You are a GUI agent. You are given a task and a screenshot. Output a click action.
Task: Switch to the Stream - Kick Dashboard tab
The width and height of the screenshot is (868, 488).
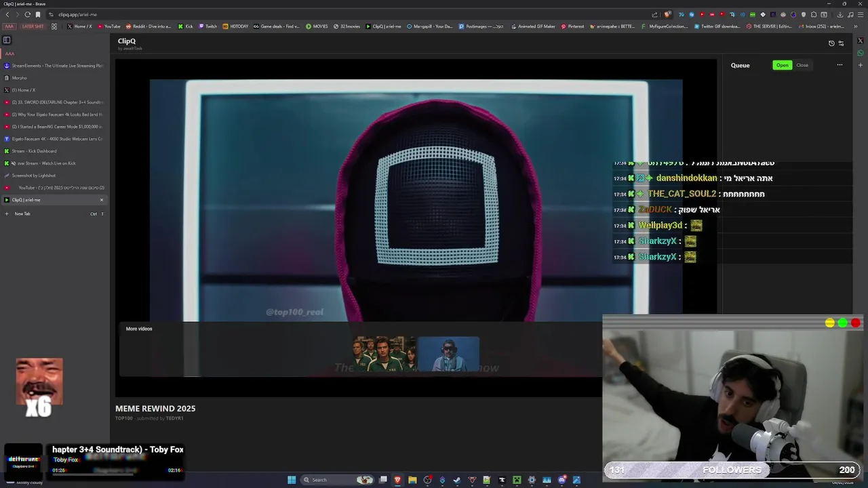click(55, 151)
